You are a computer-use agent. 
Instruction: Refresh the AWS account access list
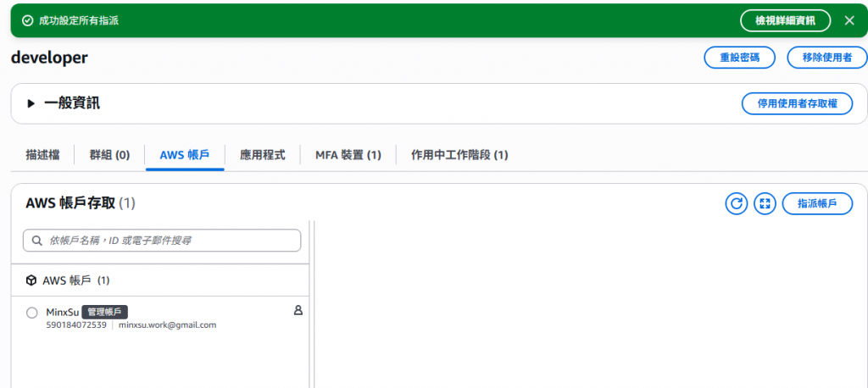pos(737,203)
